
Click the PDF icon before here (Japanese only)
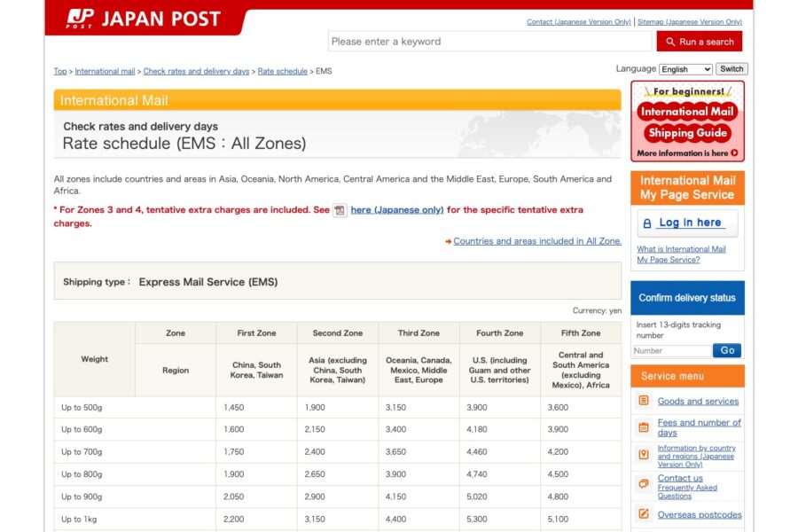[340, 210]
